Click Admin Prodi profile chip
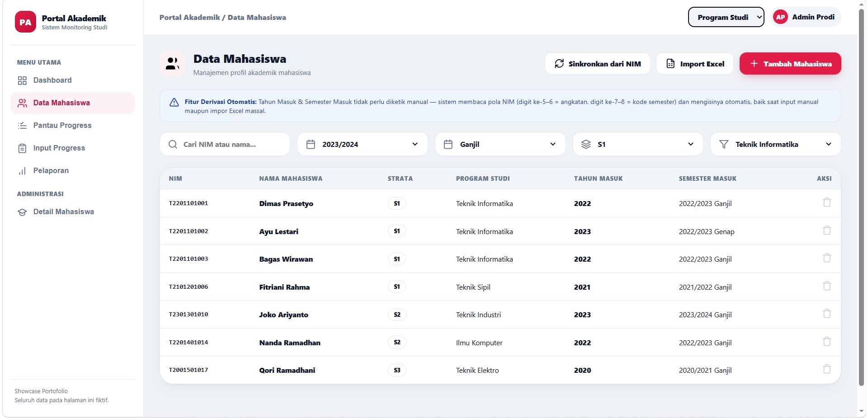The height and width of the screenshot is (418, 868). pos(806,17)
